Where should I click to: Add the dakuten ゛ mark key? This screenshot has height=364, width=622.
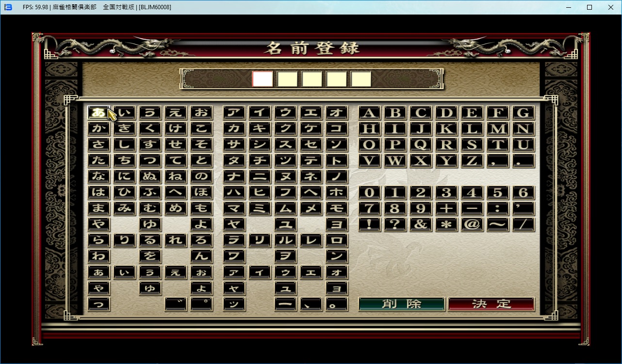(x=176, y=304)
